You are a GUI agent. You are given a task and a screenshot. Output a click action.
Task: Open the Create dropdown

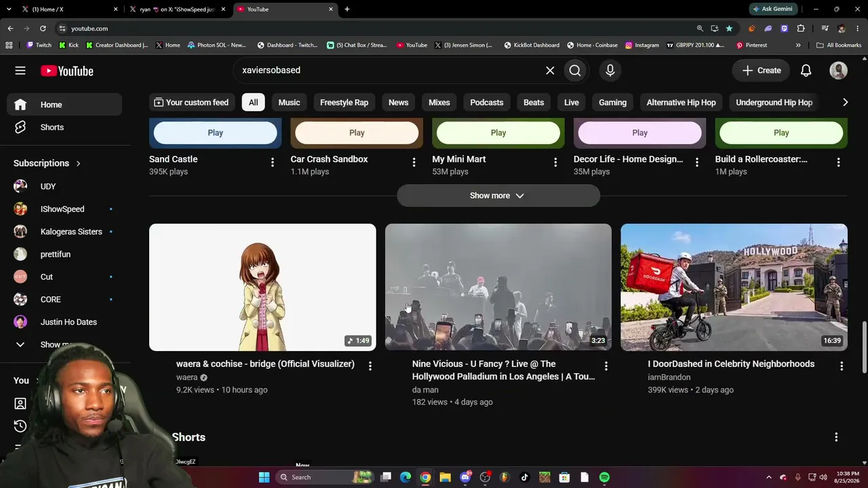click(x=762, y=70)
